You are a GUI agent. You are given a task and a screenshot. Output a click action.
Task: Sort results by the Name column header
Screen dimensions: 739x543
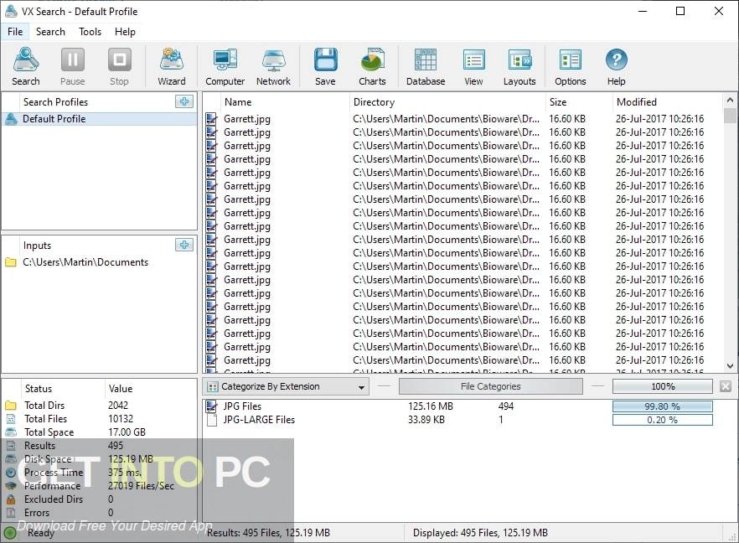coord(238,102)
